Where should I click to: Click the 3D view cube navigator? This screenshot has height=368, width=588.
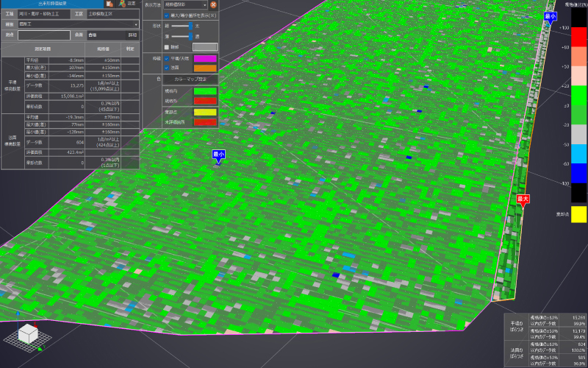click(28, 333)
